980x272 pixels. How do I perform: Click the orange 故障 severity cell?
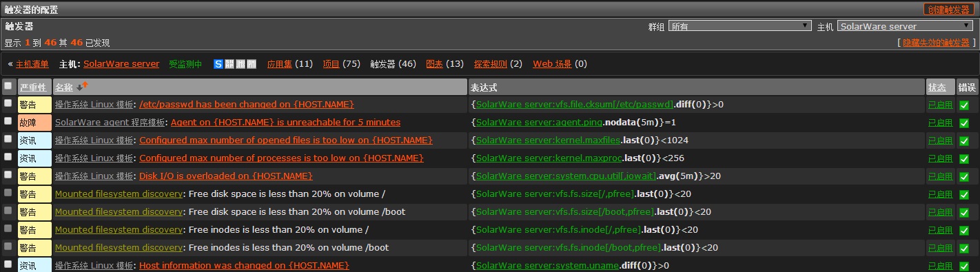point(34,123)
